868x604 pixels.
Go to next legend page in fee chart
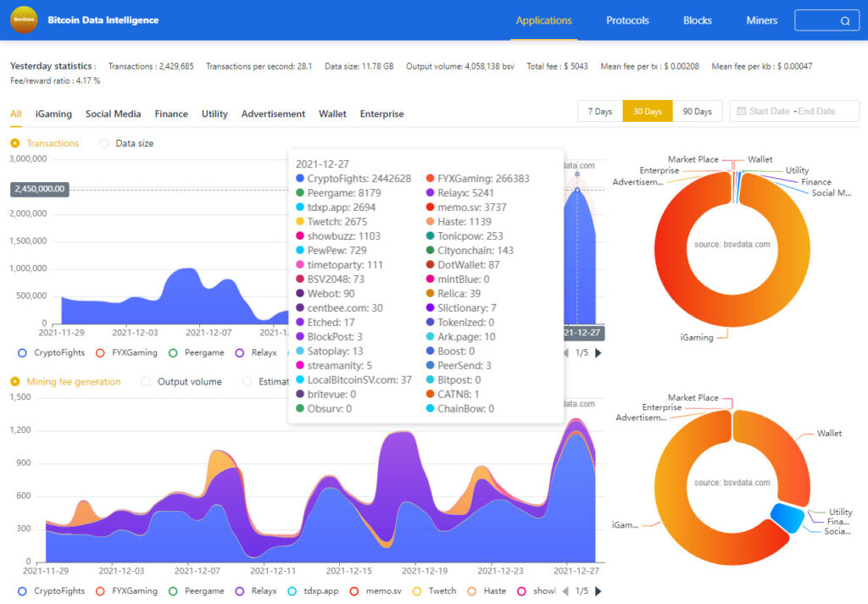pyautogui.click(x=598, y=591)
